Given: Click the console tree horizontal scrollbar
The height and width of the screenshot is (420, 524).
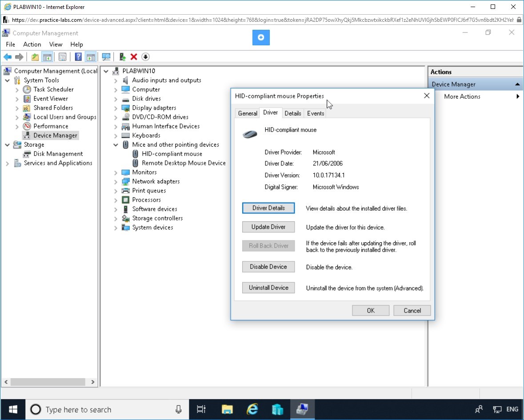Looking at the screenshot, I should pyautogui.click(x=49, y=382).
